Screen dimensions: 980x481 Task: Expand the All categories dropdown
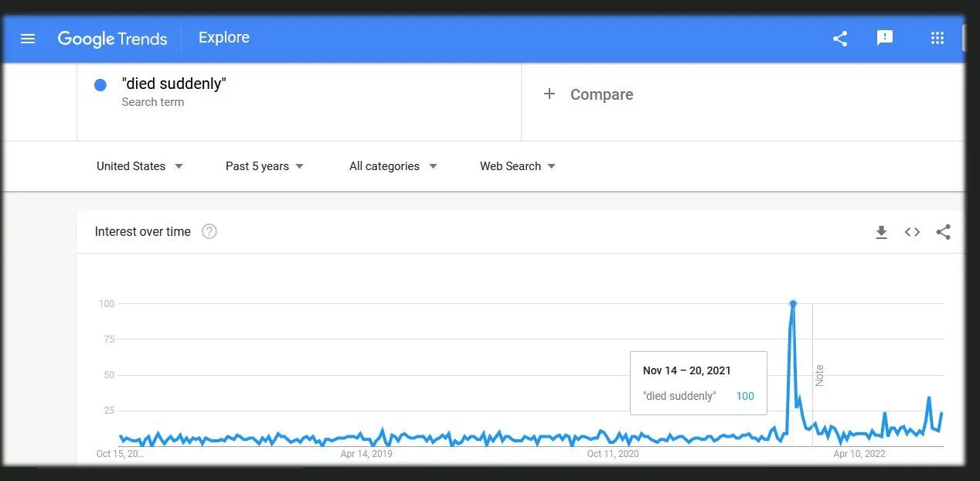tap(393, 166)
